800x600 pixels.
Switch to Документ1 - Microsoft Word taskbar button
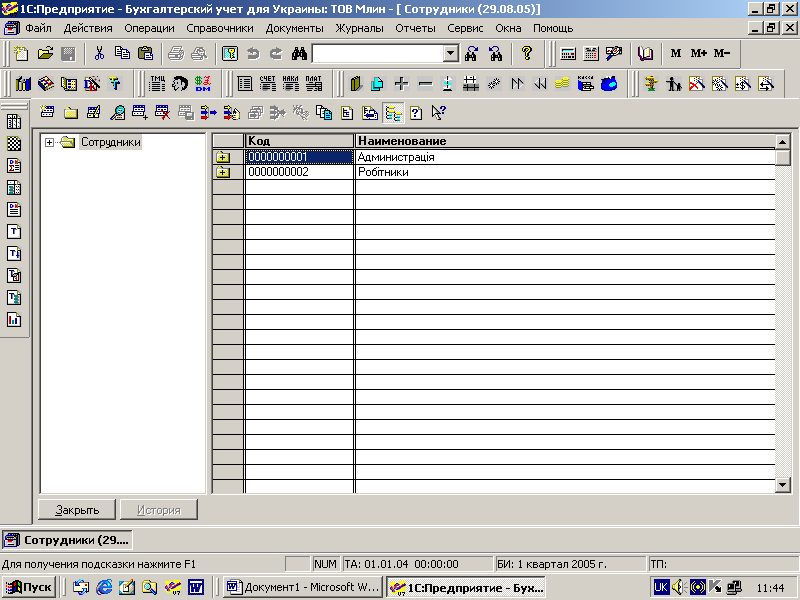(303, 587)
